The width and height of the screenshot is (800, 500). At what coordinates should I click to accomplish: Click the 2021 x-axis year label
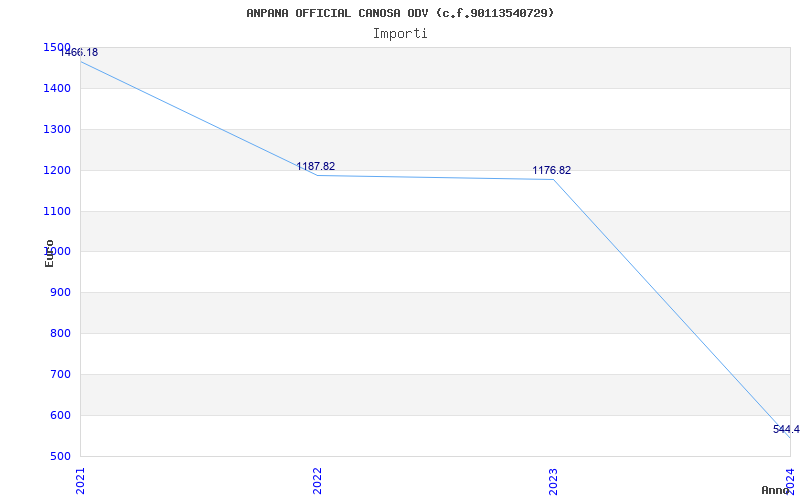click(81, 481)
